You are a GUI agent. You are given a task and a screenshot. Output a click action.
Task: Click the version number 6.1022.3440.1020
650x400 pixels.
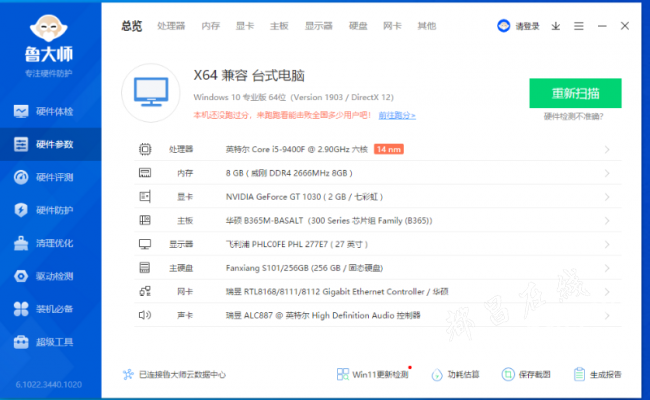pyautogui.click(x=49, y=385)
